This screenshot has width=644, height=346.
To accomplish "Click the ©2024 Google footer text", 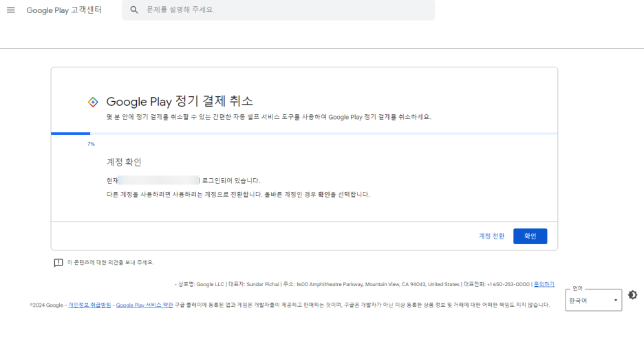I will (46, 305).
